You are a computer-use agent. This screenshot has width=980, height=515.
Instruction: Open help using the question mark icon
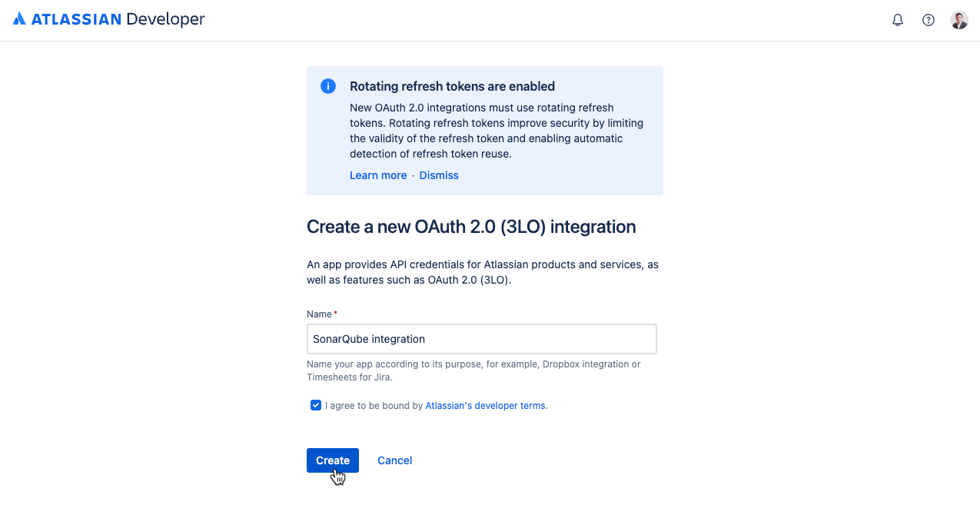coord(928,20)
